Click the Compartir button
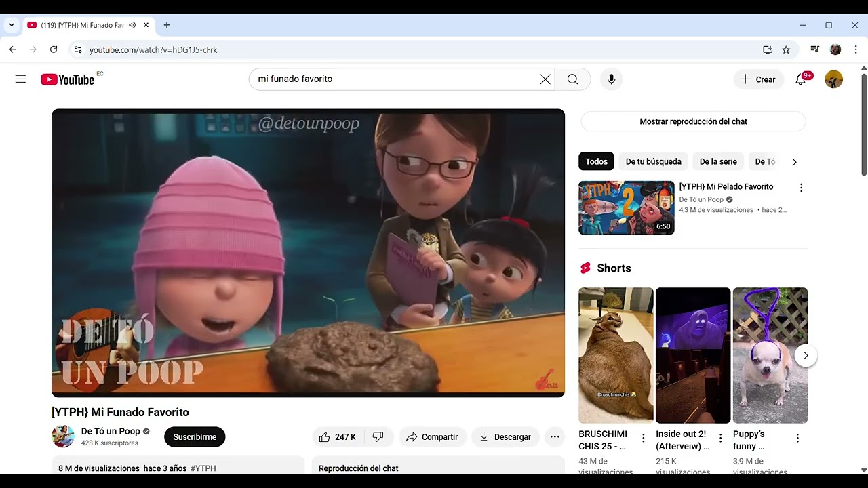 (x=433, y=437)
